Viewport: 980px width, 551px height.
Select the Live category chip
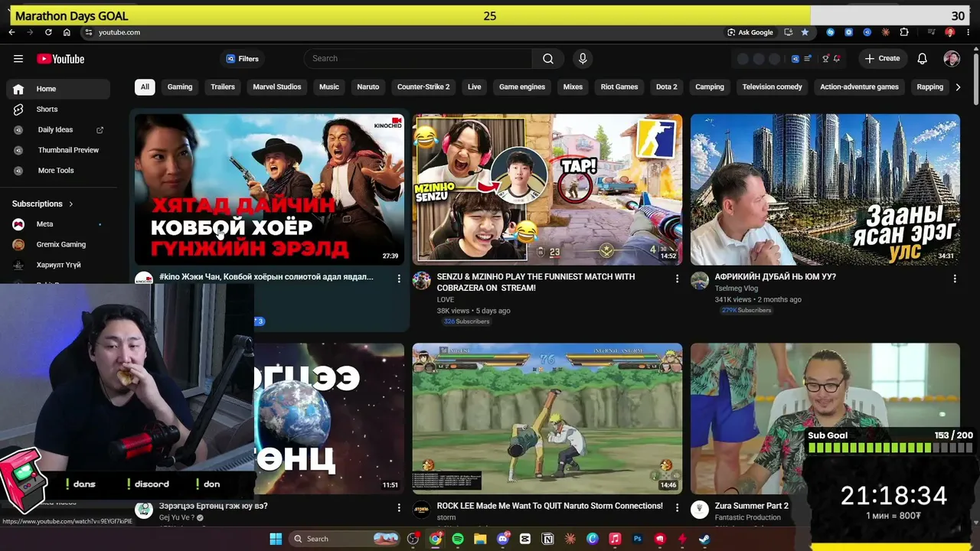tap(475, 87)
